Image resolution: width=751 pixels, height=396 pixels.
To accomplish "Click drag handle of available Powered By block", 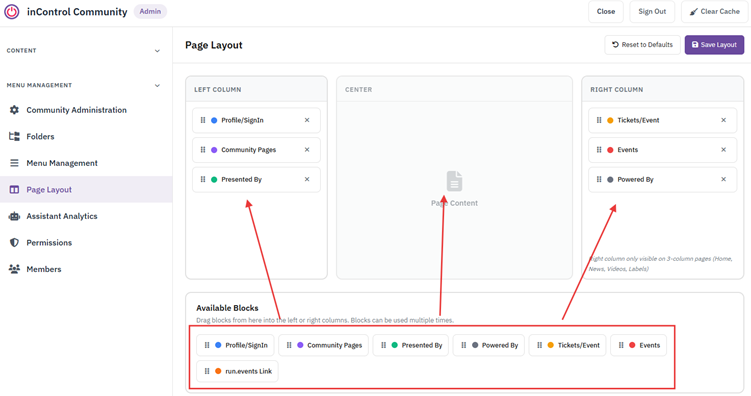I will tap(464, 345).
